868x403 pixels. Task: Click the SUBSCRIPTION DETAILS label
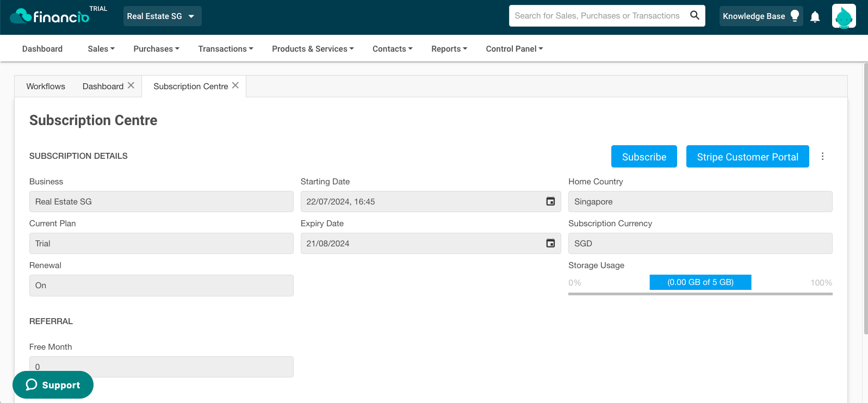tap(78, 156)
